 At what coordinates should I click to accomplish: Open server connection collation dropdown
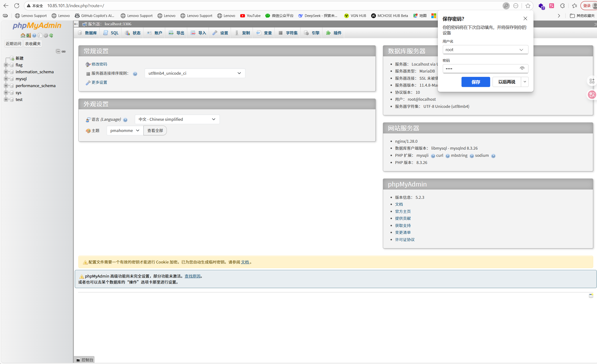tap(195, 73)
